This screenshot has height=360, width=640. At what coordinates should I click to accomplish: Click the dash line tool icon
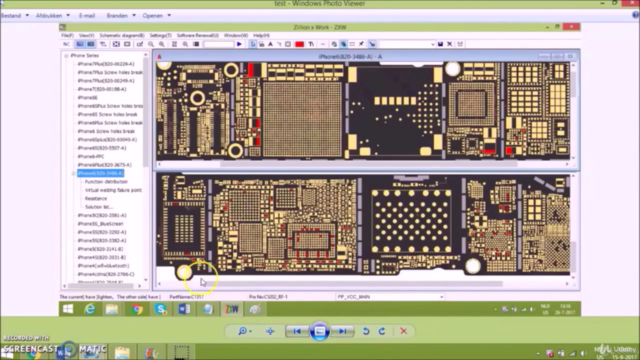[323, 44]
